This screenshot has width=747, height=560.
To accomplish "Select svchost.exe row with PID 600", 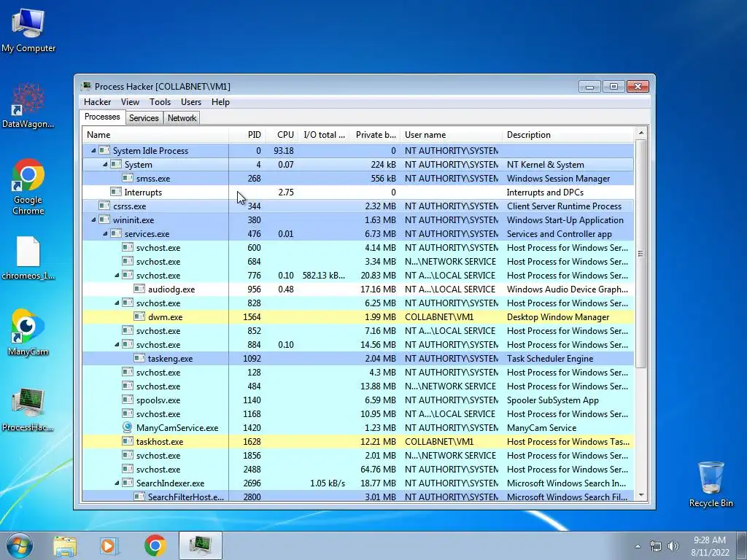I will point(358,248).
